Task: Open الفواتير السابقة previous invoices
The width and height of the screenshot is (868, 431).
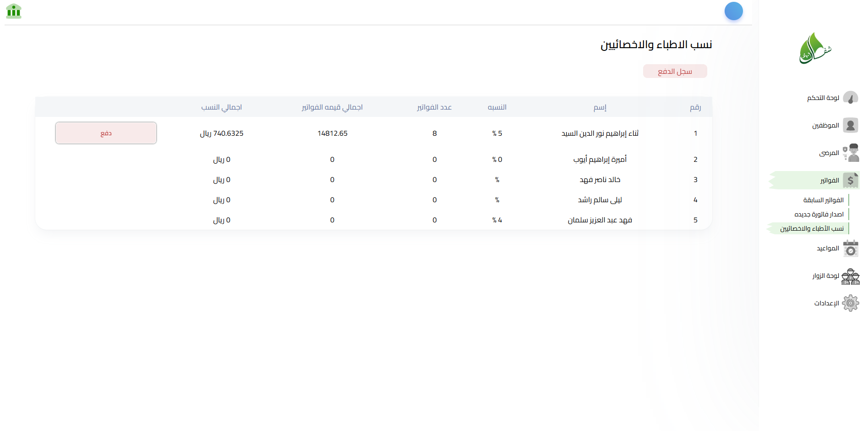Action: click(823, 200)
